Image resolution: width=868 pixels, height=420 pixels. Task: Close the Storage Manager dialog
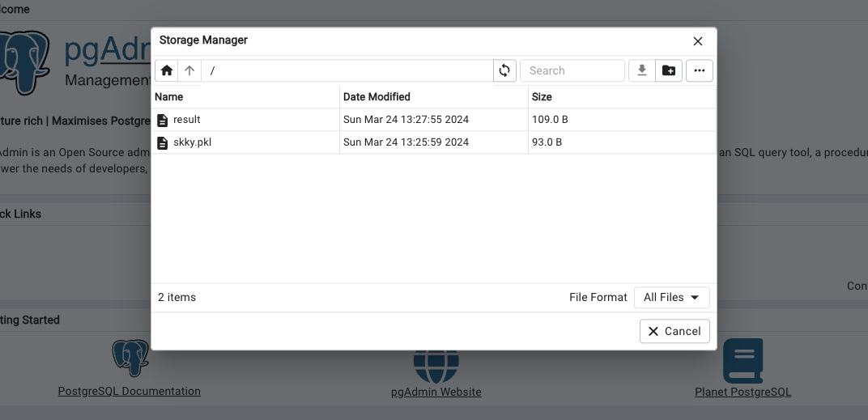pyautogui.click(x=698, y=41)
